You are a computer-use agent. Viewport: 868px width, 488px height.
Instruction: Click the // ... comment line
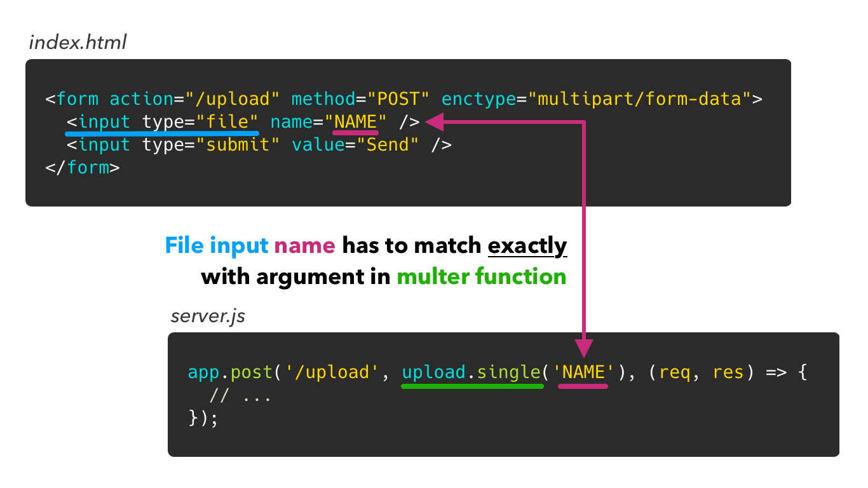click(241, 396)
